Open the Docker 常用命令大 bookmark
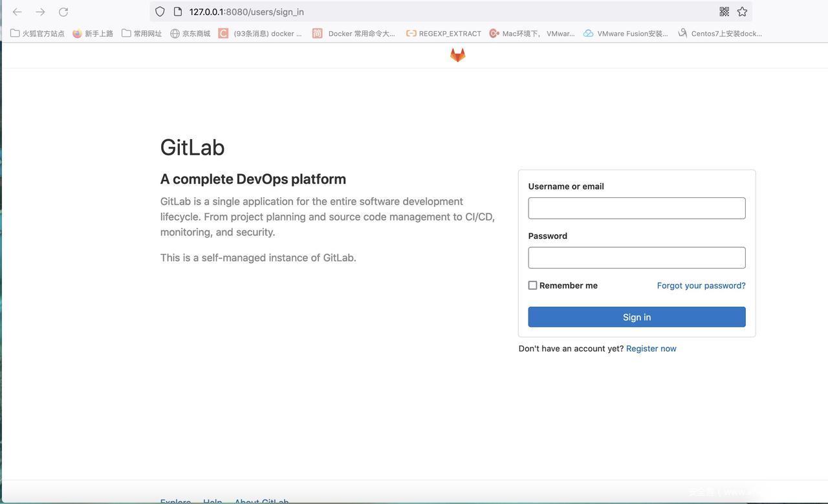The width and height of the screenshot is (828, 504). point(354,33)
